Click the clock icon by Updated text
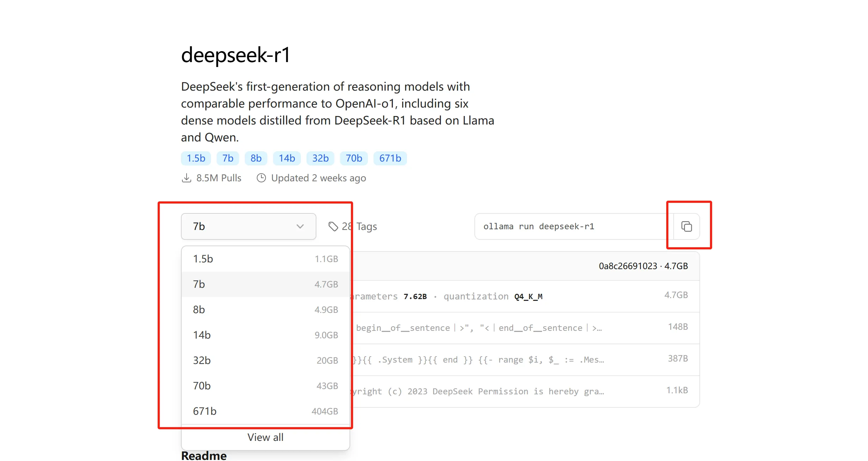 [x=261, y=178]
